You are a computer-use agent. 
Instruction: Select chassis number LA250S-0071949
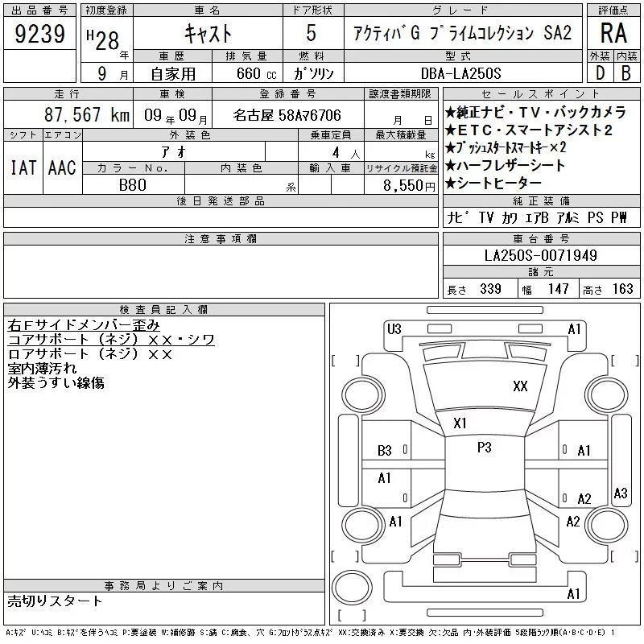click(541, 255)
